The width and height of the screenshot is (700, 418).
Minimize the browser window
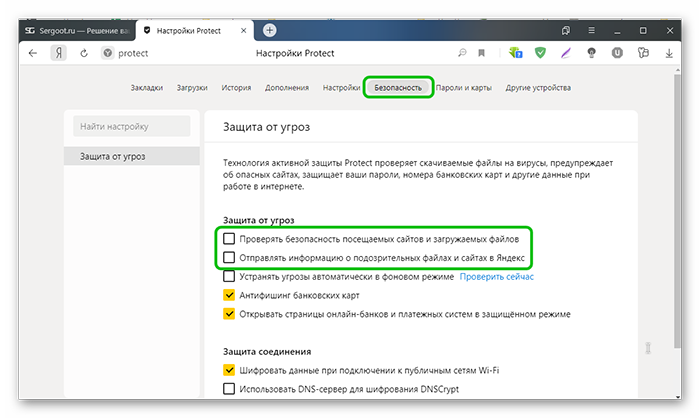pos(617,31)
